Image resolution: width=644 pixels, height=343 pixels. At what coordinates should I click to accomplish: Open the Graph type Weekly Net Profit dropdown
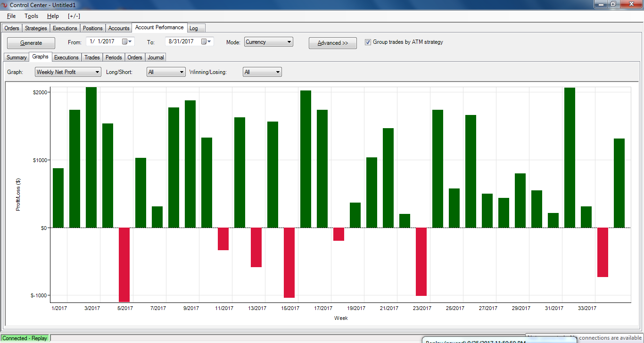[68, 72]
